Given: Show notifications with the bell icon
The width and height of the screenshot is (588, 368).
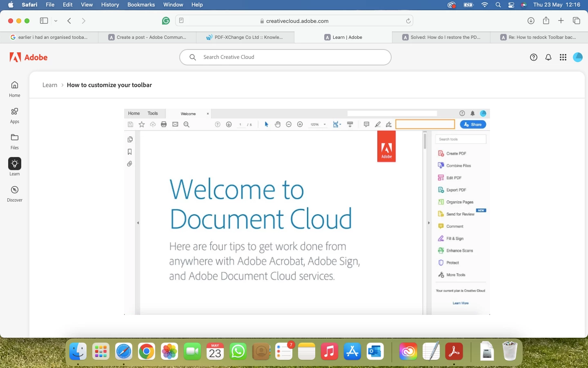Looking at the screenshot, I should pos(548,57).
